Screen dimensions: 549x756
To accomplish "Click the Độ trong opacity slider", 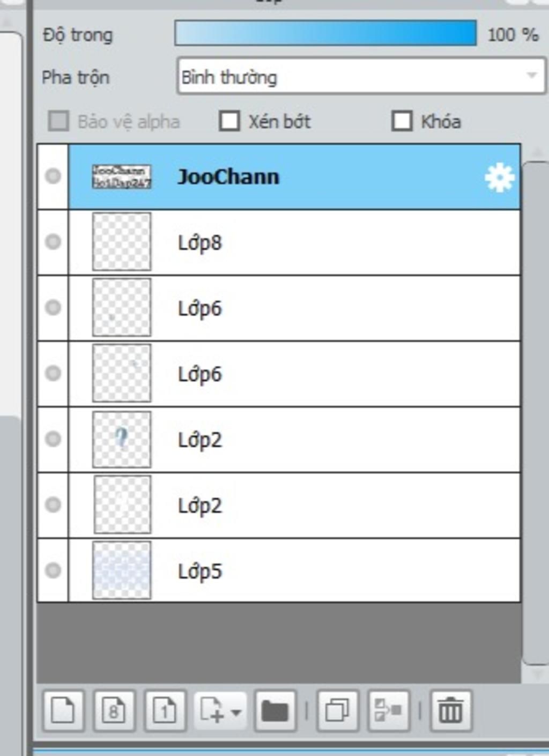I will (x=325, y=33).
